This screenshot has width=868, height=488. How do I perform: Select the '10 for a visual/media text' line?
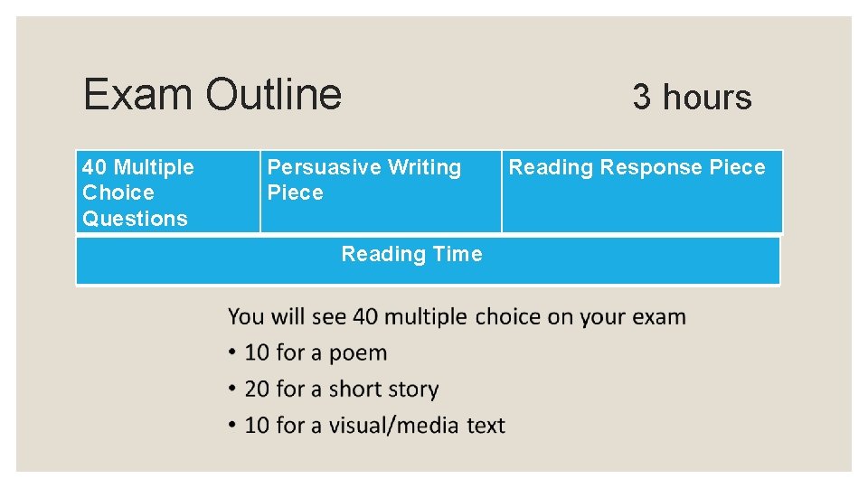tap(374, 425)
